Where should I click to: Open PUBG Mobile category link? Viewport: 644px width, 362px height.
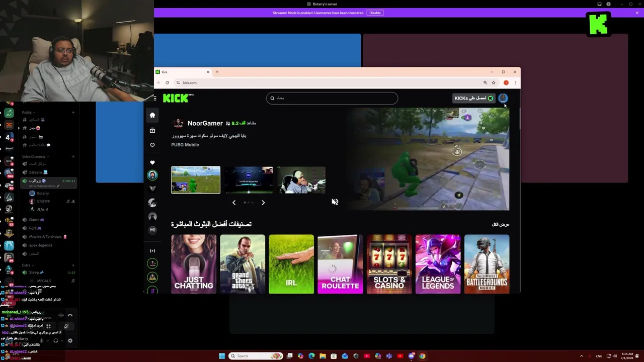[x=185, y=145]
